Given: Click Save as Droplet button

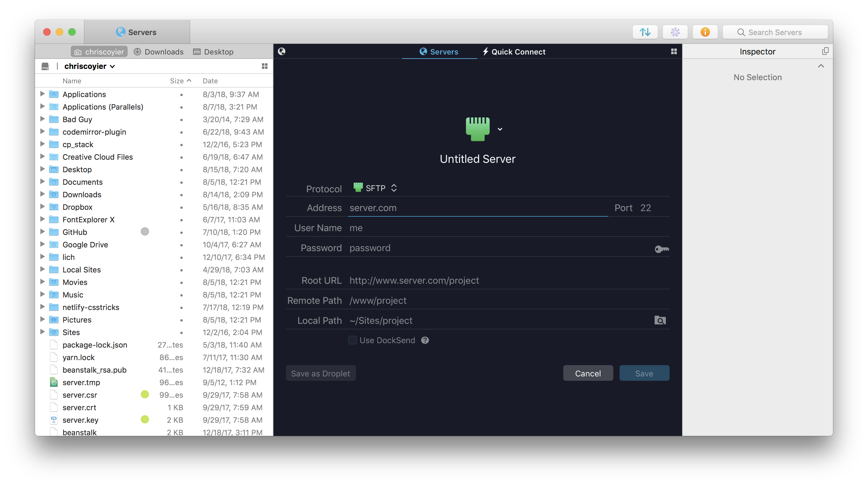Looking at the screenshot, I should pos(320,373).
